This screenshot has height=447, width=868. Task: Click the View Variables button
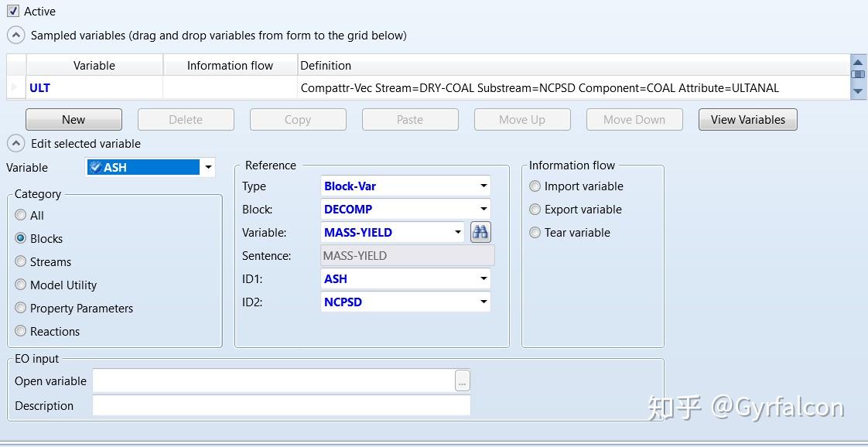(747, 120)
